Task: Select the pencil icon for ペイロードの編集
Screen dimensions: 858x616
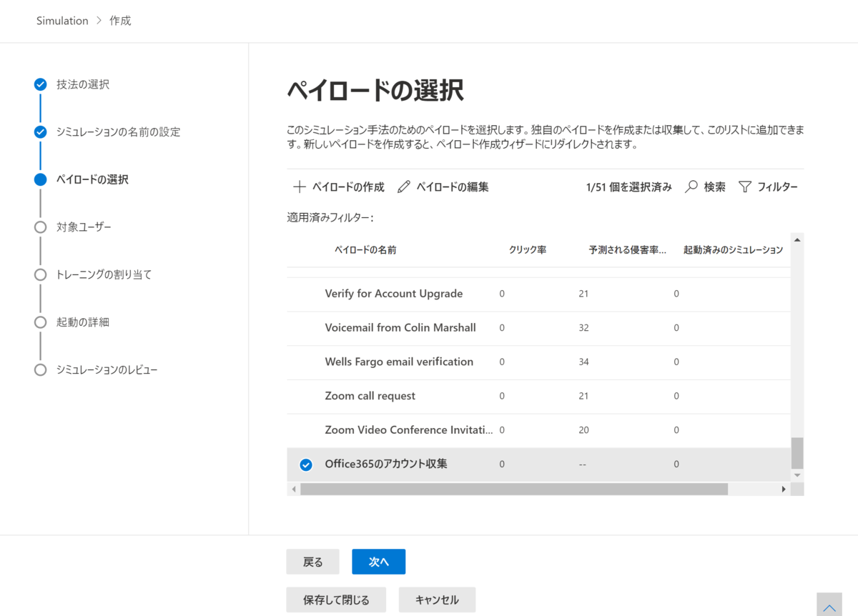Action: (403, 187)
